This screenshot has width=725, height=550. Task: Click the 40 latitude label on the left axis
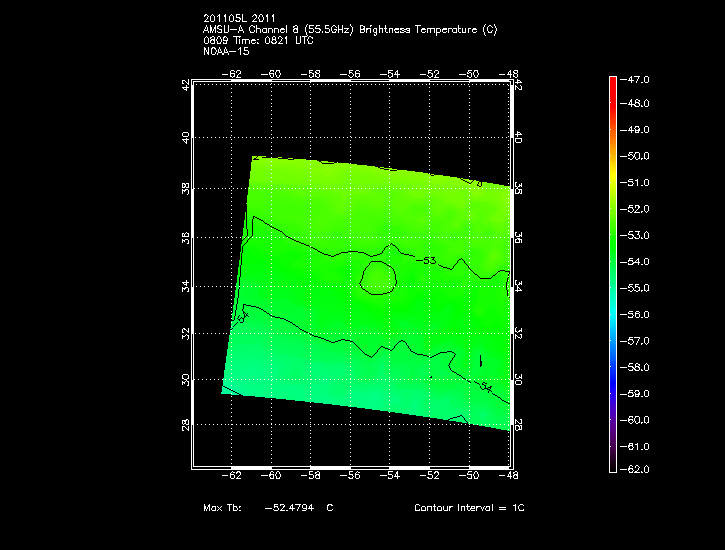[x=185, y=137]
